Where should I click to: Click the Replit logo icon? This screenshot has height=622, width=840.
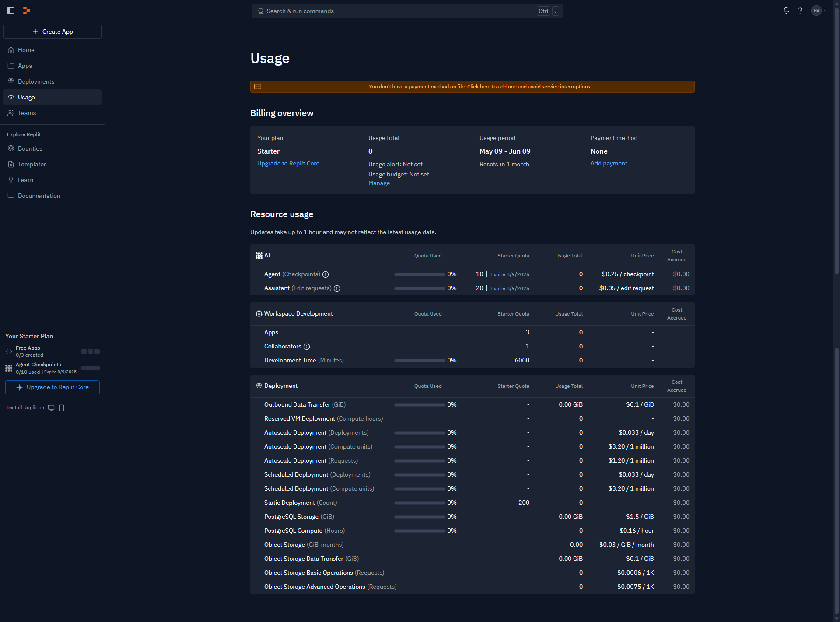click(26, 11)
